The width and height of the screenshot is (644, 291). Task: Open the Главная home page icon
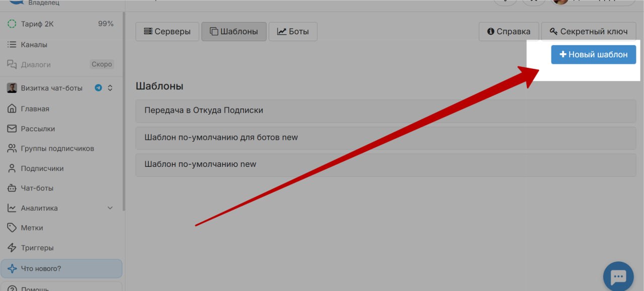coord(12,109)
